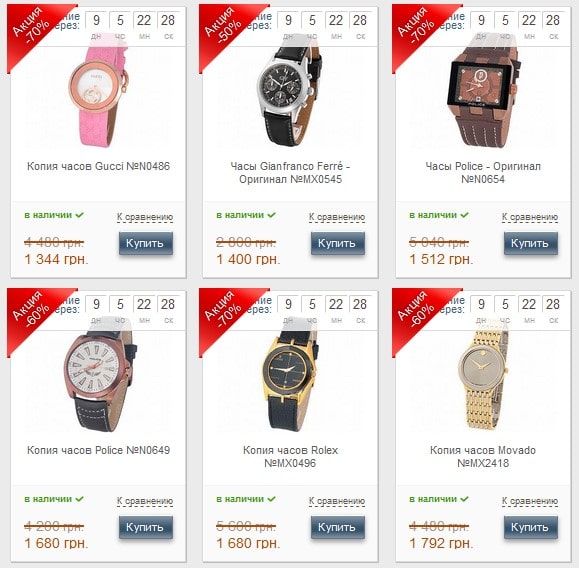Click the pink Gucci watch image

click(x=99, y=90)
